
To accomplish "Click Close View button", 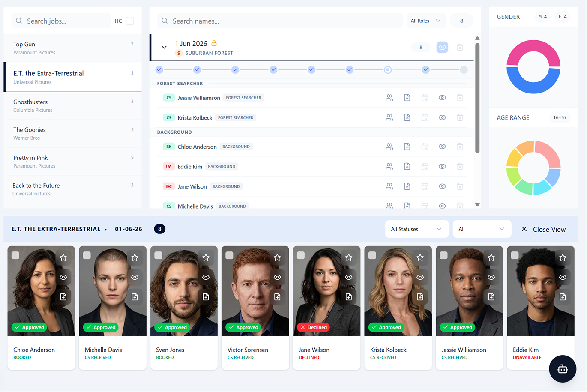I will 544,229.
